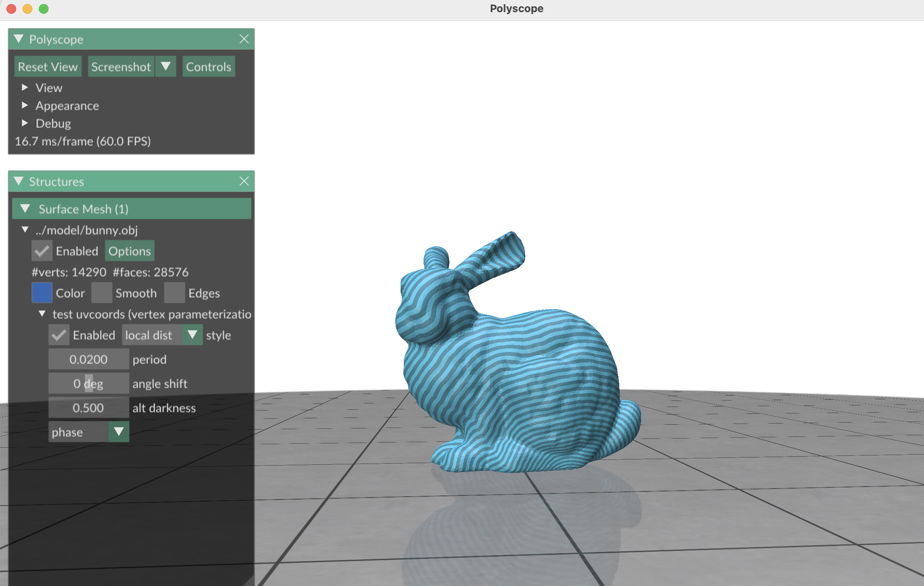Close the Structures panel
The height and width of the screenshot is (586, 924).
(244, 181)
